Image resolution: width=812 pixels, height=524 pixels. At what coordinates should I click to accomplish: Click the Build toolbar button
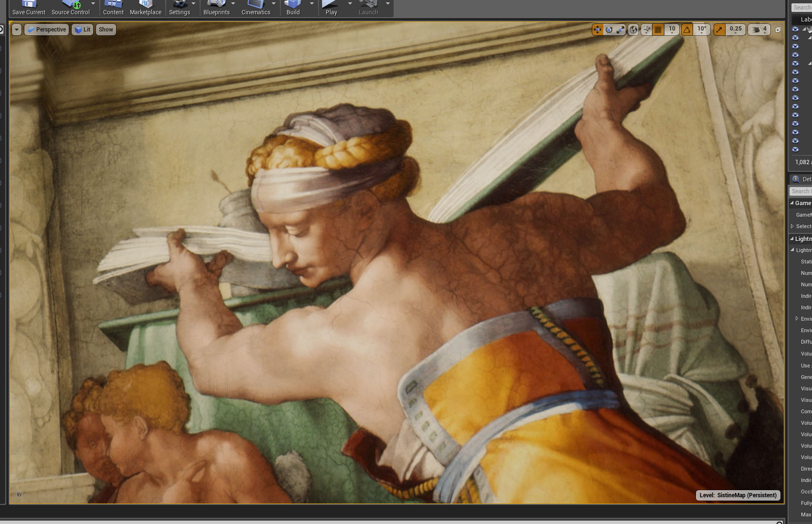(293, 8)
